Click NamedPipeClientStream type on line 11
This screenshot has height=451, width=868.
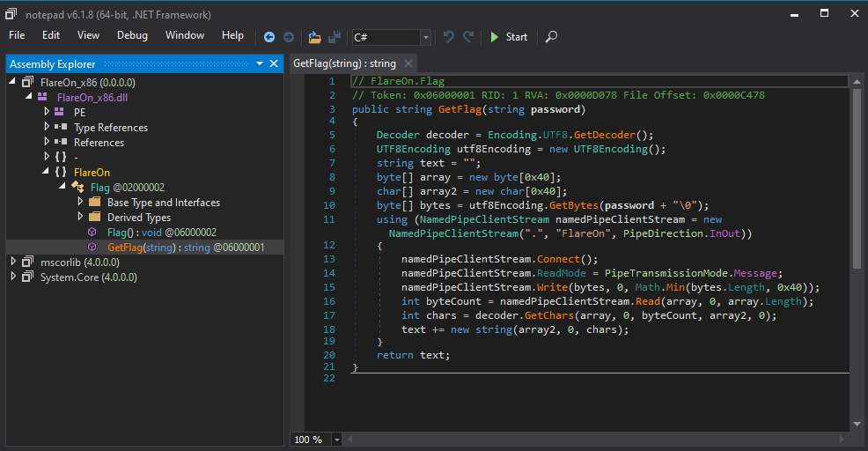point(484,219)
